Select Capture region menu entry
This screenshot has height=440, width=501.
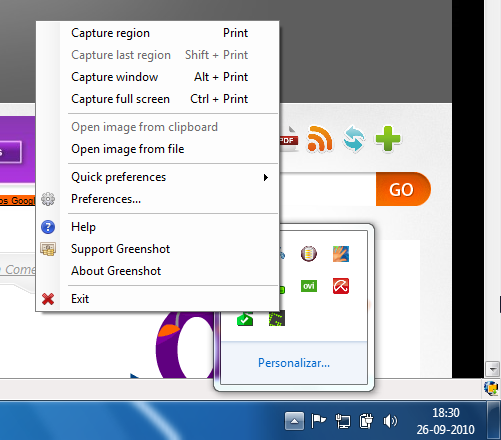(157, 33)
